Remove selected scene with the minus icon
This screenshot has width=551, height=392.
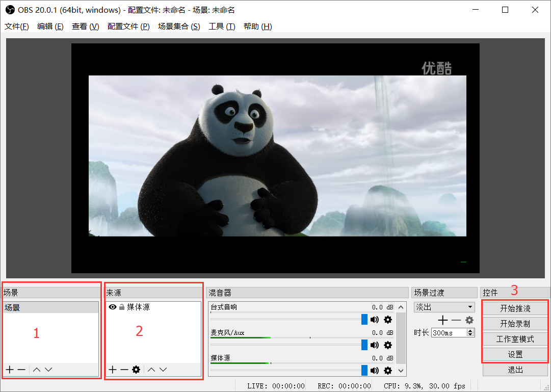click(x=21, y=370)
